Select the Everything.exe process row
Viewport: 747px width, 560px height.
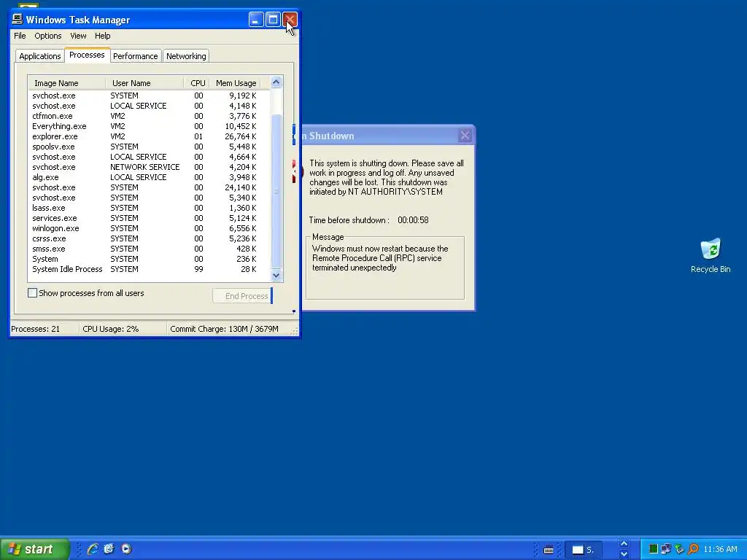point(149,126)
